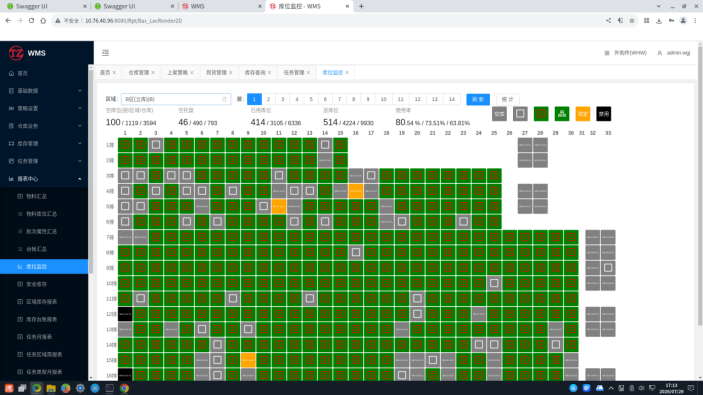
Task: Expand the 任务管理 sidebar menu
Action: [x=44, y=161]
